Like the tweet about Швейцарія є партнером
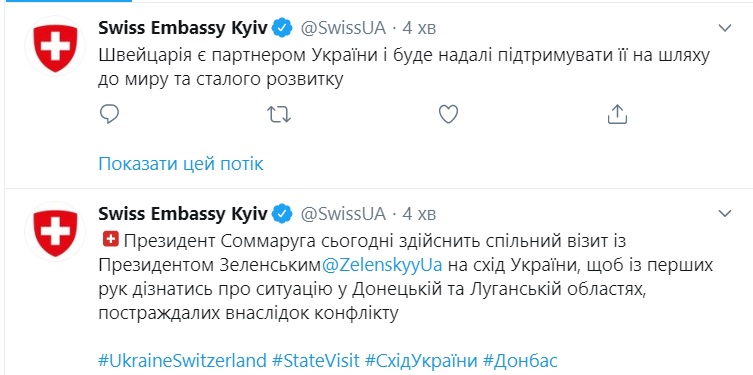This screenshot has height=375, width=753. pyautogui.click(x=449, y=114)
